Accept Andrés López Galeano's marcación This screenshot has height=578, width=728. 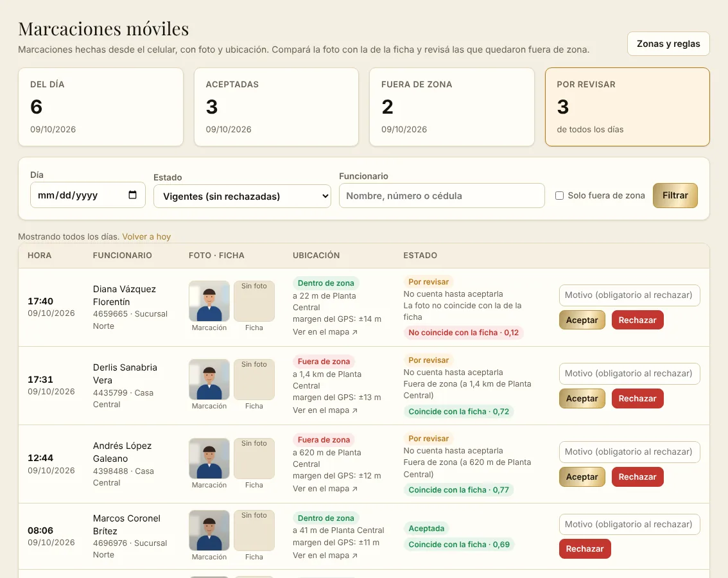click(582, 477)
